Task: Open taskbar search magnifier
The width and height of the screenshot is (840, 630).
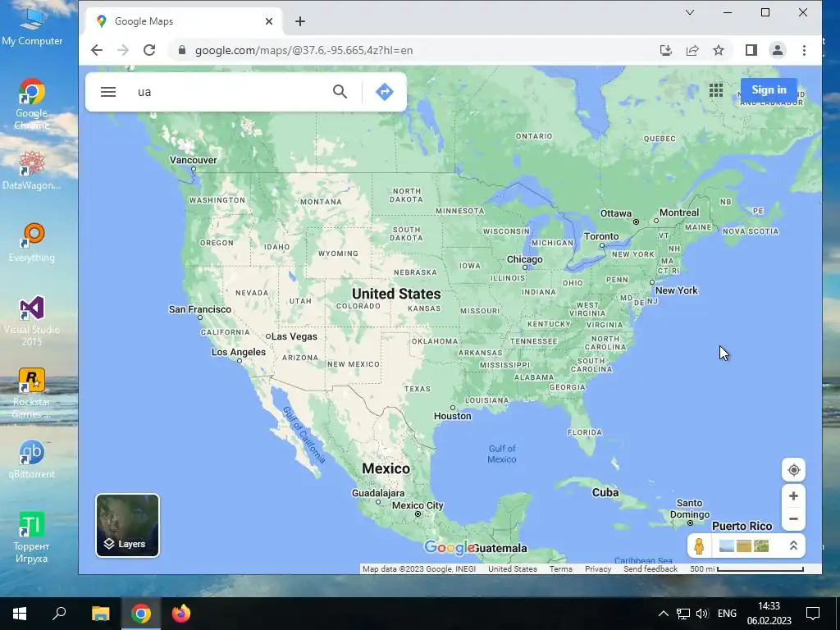Action: coord(59,614)
